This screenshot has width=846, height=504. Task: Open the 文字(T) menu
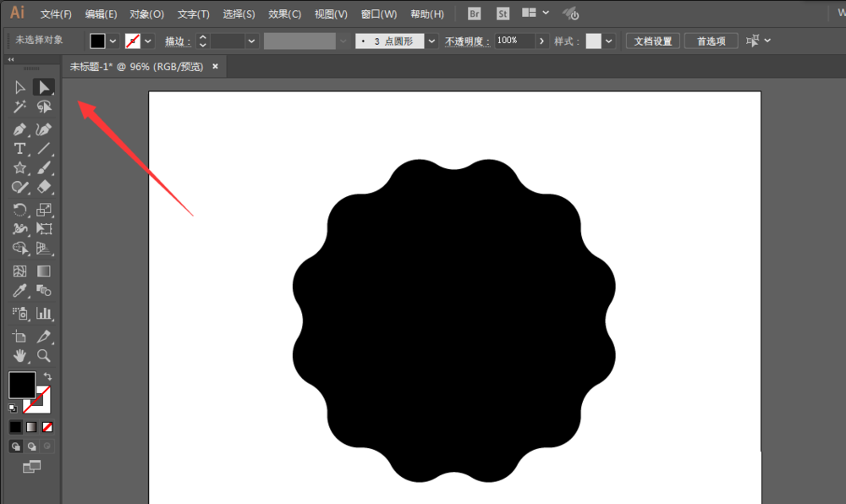tap(193, 14)
